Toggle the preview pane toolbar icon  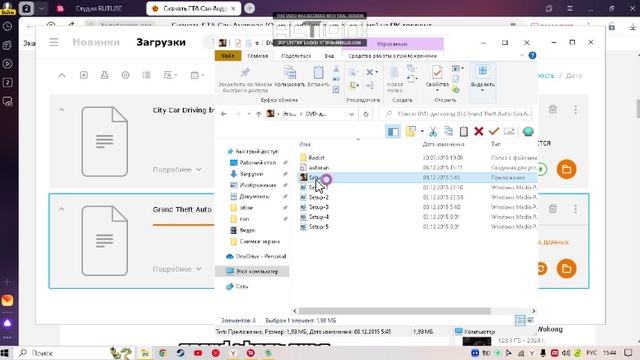tap(393, 131)
